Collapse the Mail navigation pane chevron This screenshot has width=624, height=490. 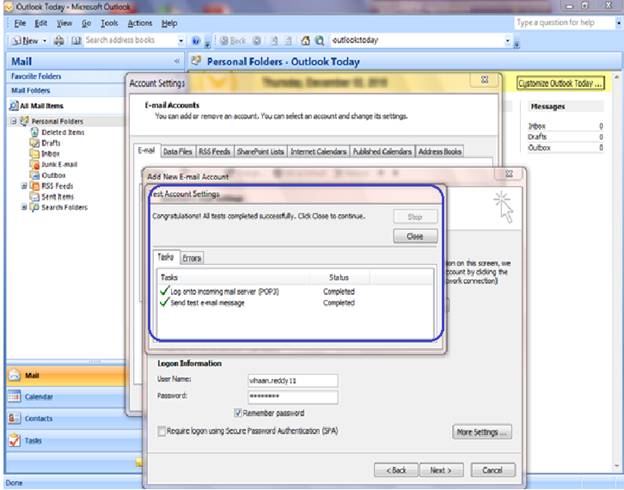(177, 61)
